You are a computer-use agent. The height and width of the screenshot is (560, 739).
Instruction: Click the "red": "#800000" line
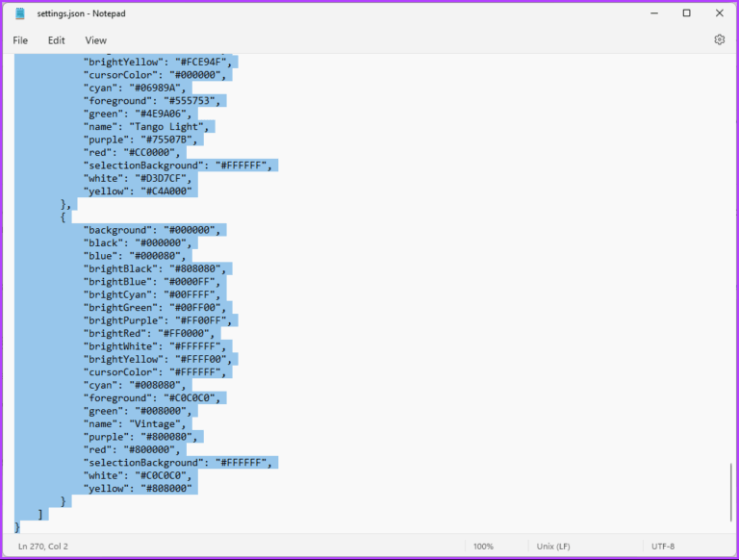(132, 449)
